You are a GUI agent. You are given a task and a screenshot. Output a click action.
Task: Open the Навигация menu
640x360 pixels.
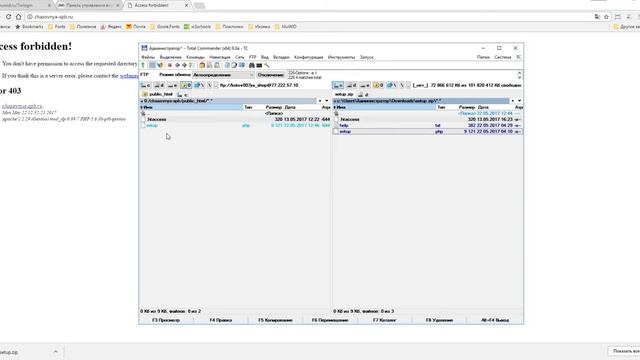click(x=220, y=57)
